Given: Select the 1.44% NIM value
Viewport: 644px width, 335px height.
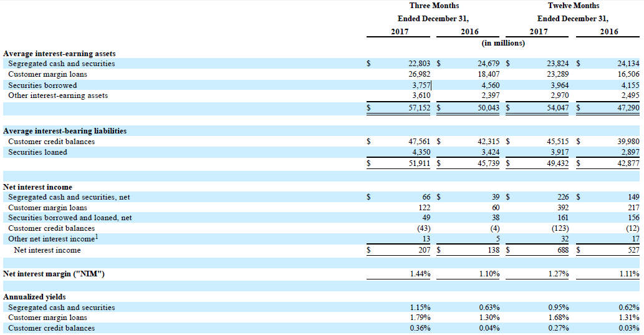Looking at the screenshot, I should tap(420, 274).
